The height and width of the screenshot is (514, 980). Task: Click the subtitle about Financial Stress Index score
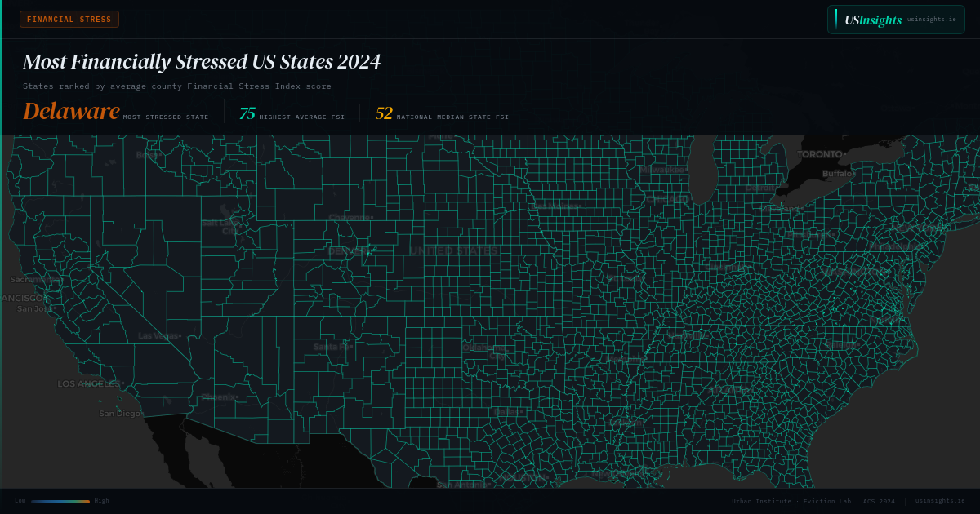pos(177,86)
